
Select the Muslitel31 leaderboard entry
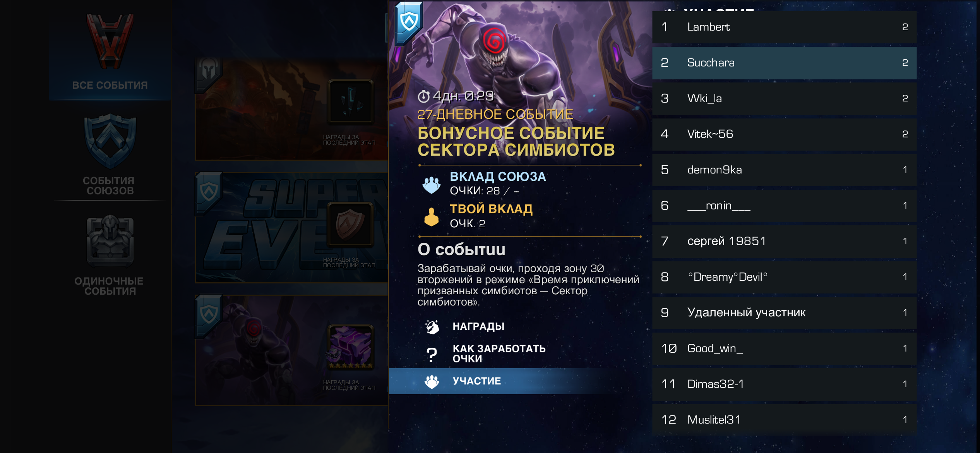tap(784, 420)
